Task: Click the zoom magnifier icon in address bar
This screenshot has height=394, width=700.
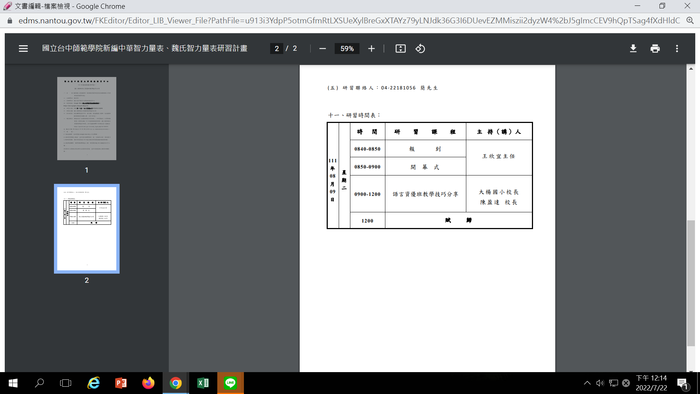Action: [x=690, y=21]
